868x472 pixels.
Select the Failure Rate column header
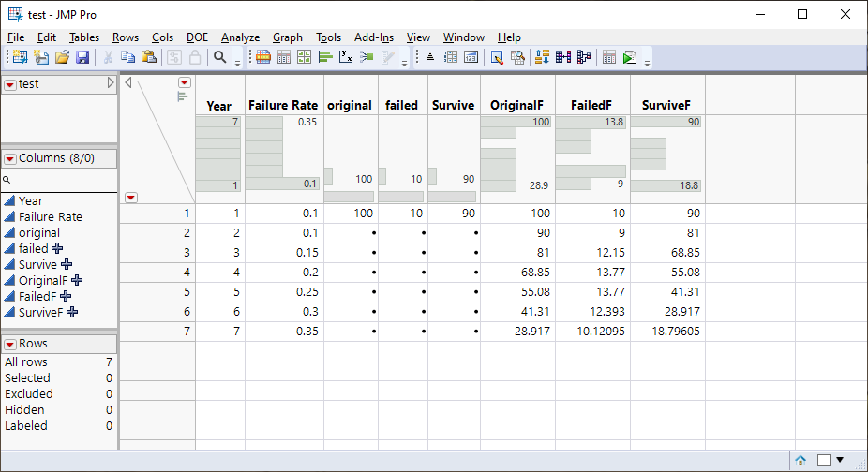[x=282, y=105]
